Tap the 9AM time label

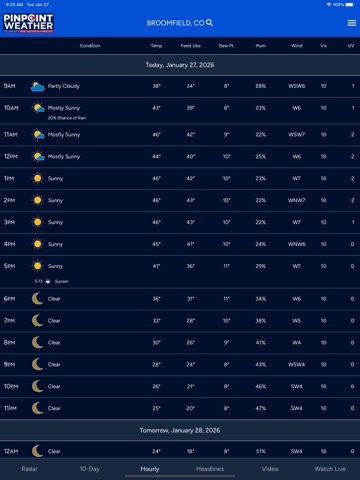[x=10, y=86]
